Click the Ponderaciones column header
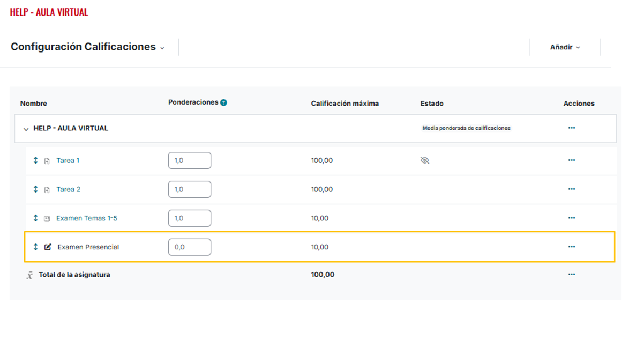The width and height of the screenshot is (644, 340). point(193,102)
